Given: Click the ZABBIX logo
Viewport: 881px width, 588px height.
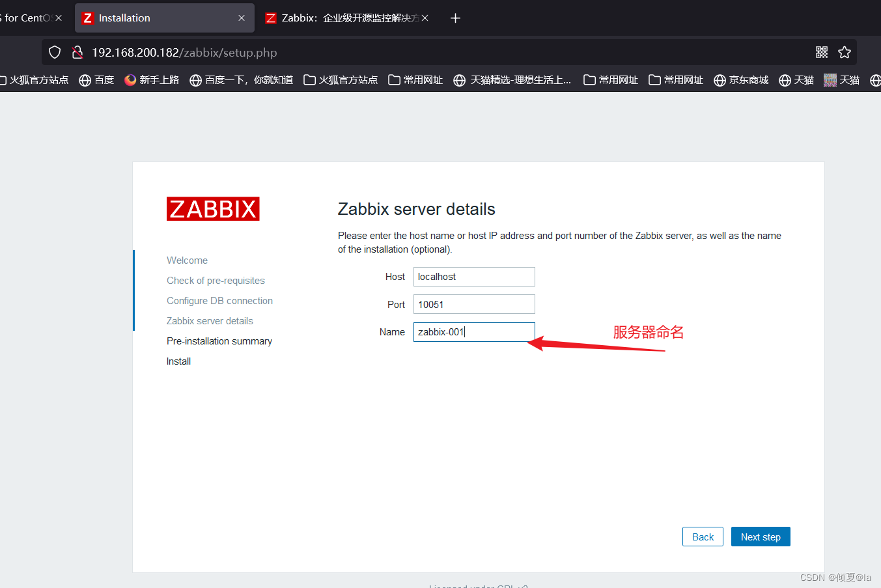Looking at the screenshot, I should pyautogui.click(x=213, y=209).
